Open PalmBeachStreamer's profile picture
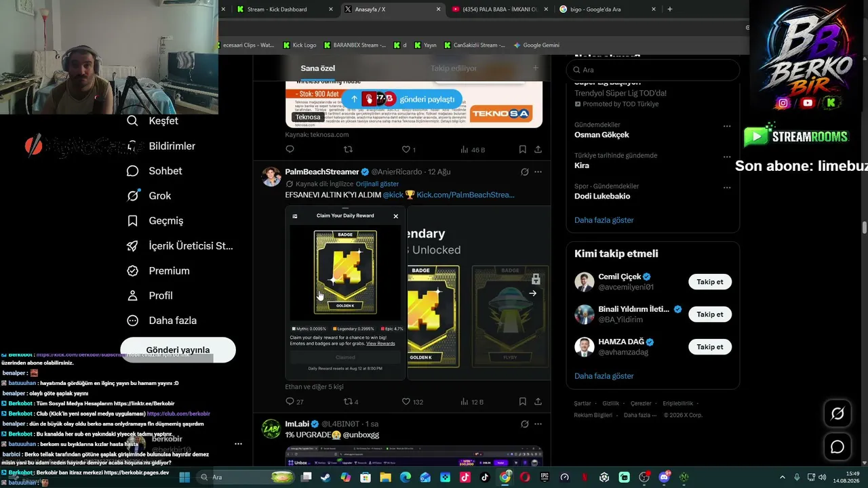868x488 pixels. (x=271, y=176)
